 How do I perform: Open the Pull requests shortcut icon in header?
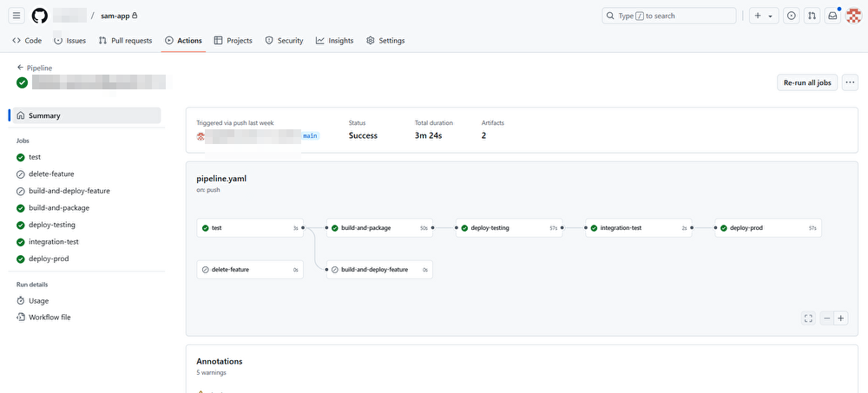point(812,16)
